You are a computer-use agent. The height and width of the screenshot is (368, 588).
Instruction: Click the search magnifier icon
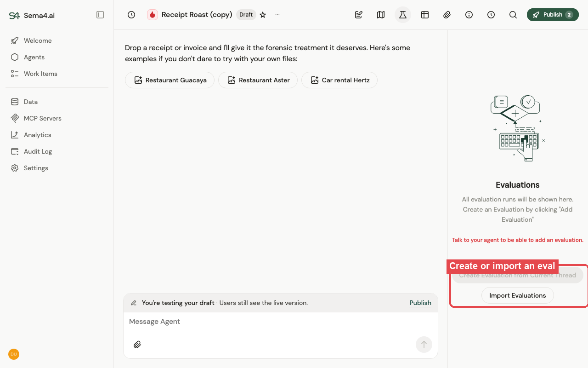tap(513, 15)
